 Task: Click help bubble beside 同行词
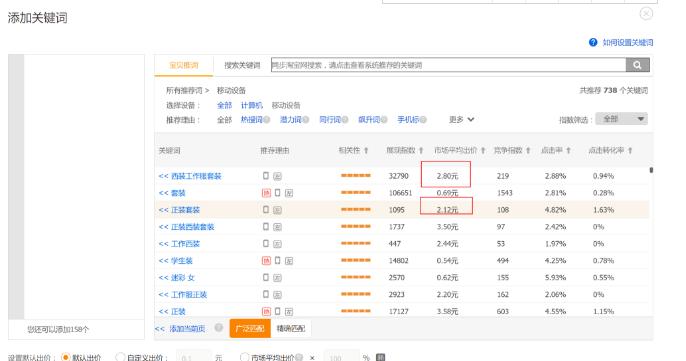click(x=345, y=119)
